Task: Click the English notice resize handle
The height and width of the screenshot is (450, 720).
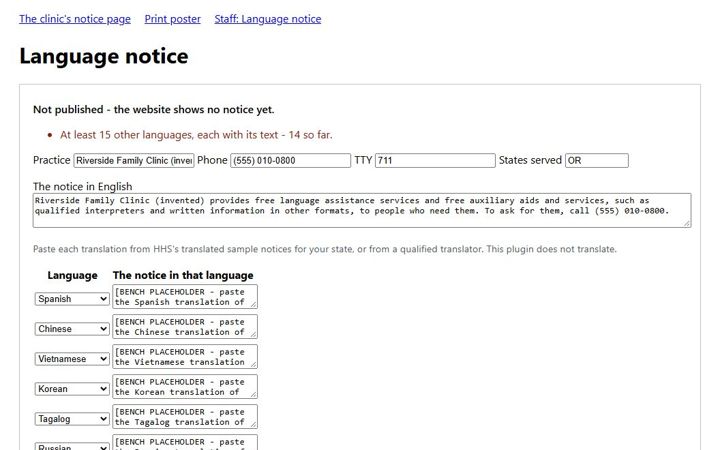Action: point(687,224)
